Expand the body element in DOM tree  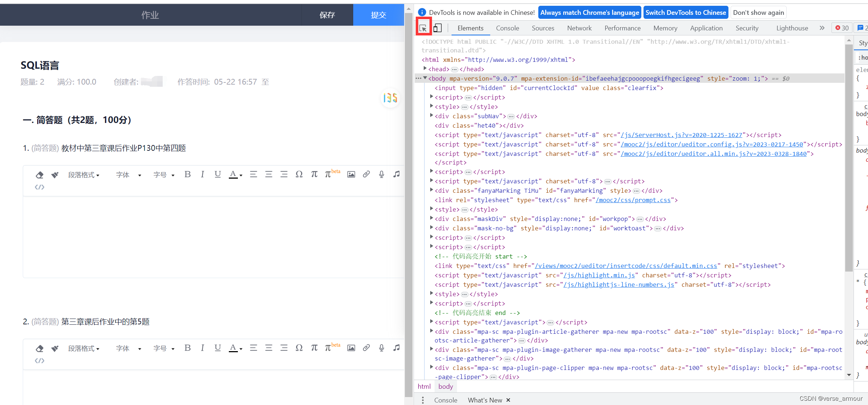point(426,78)
